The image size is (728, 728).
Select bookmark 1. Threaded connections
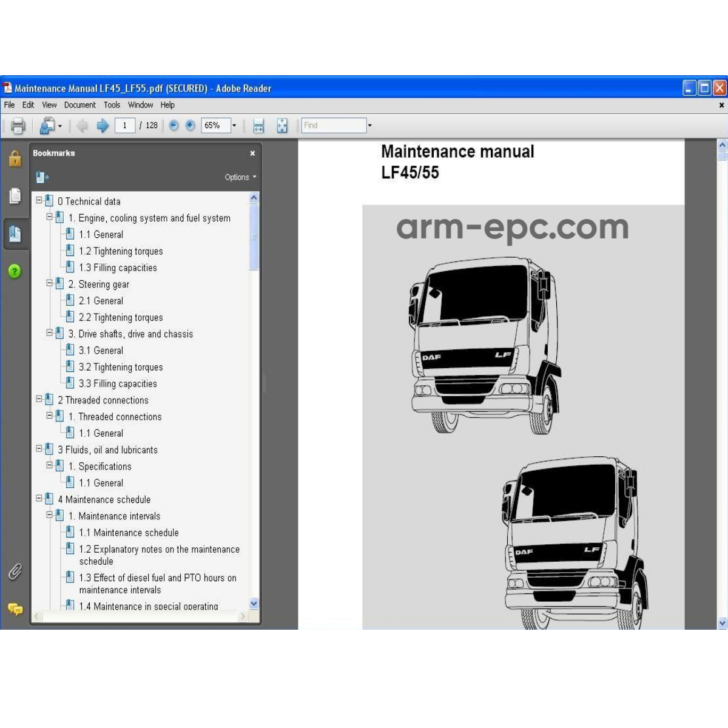[x=115, y=417]
